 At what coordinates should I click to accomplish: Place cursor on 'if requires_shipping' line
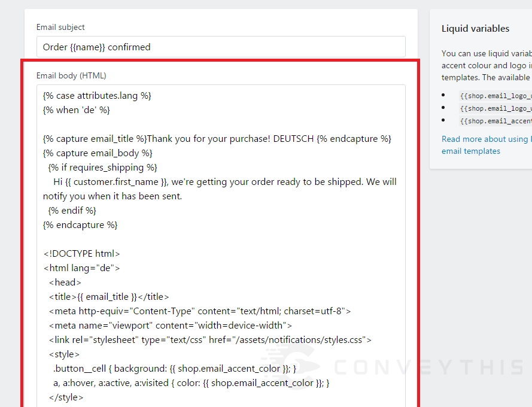(x=102, y=168)
